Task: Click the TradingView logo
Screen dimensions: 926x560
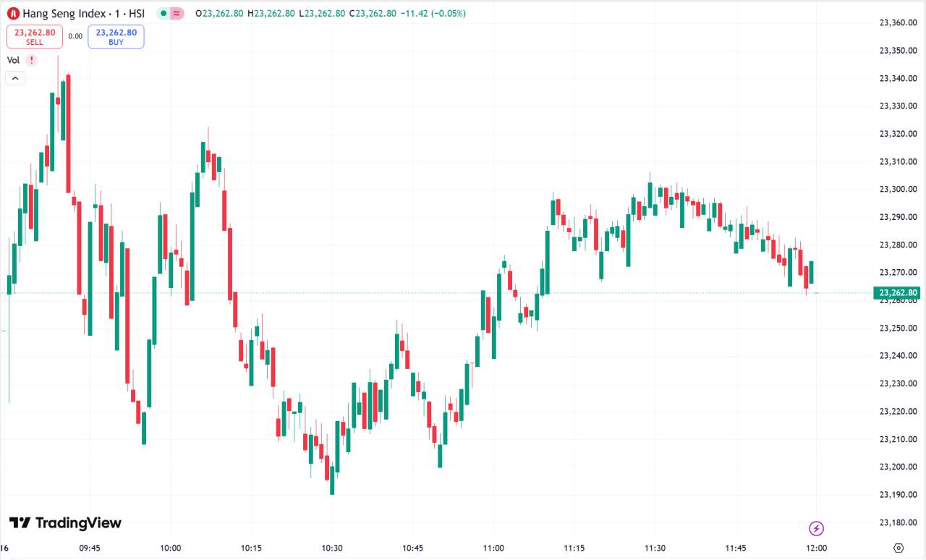Action: click(65, 523)
